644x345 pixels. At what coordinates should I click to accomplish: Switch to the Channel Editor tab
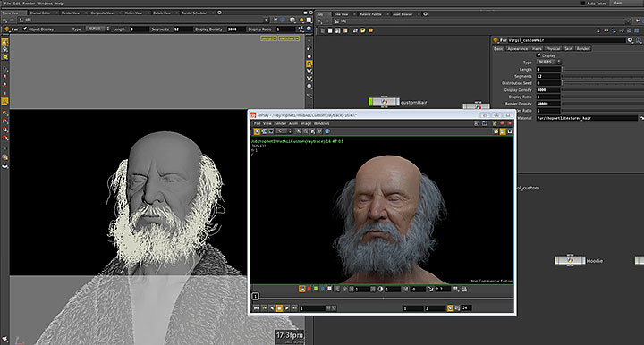pyautogui.click(x=40, y=13)
